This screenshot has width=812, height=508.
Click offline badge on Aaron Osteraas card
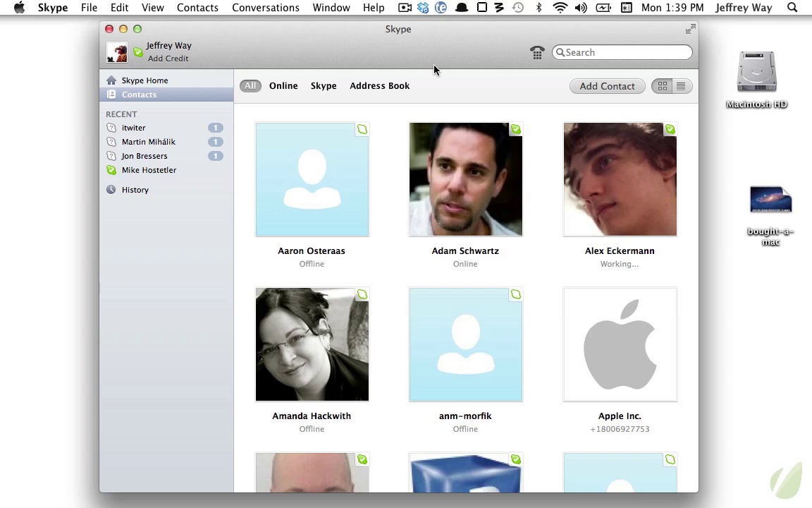point(362,129)
